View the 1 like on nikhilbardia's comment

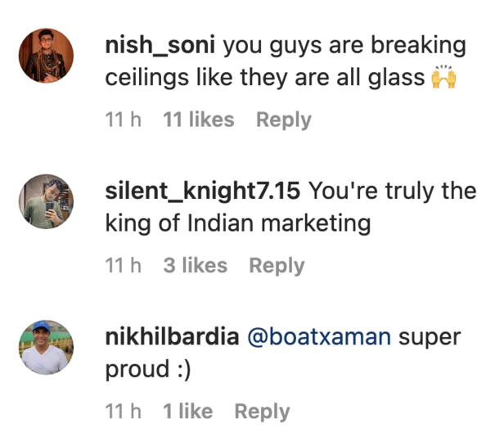[x=188, y=411]
